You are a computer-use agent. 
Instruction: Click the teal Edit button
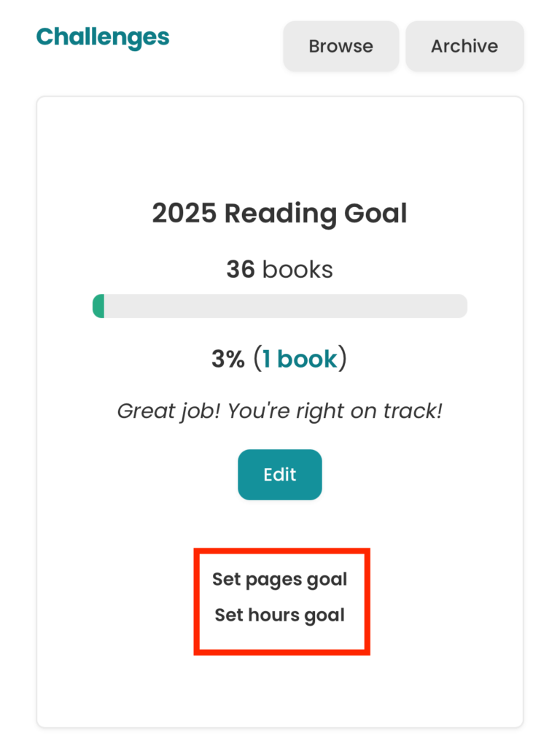[279, 475]
